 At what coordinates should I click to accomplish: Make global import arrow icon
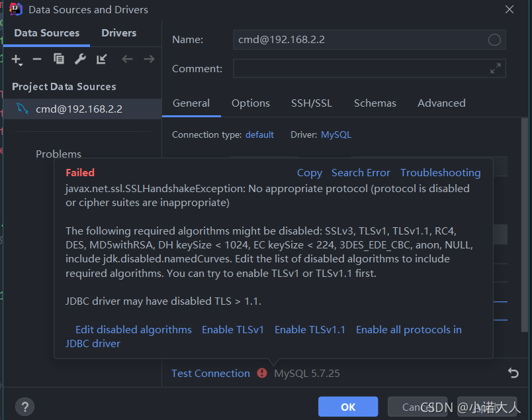(x=101, y=59)
